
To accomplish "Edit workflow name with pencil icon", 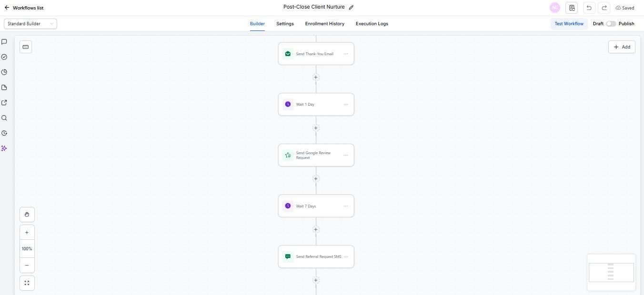I will (352, 7).
